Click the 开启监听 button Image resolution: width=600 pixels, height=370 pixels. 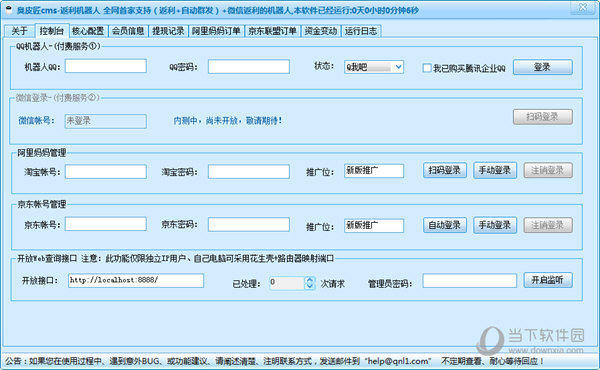(548, 280)
